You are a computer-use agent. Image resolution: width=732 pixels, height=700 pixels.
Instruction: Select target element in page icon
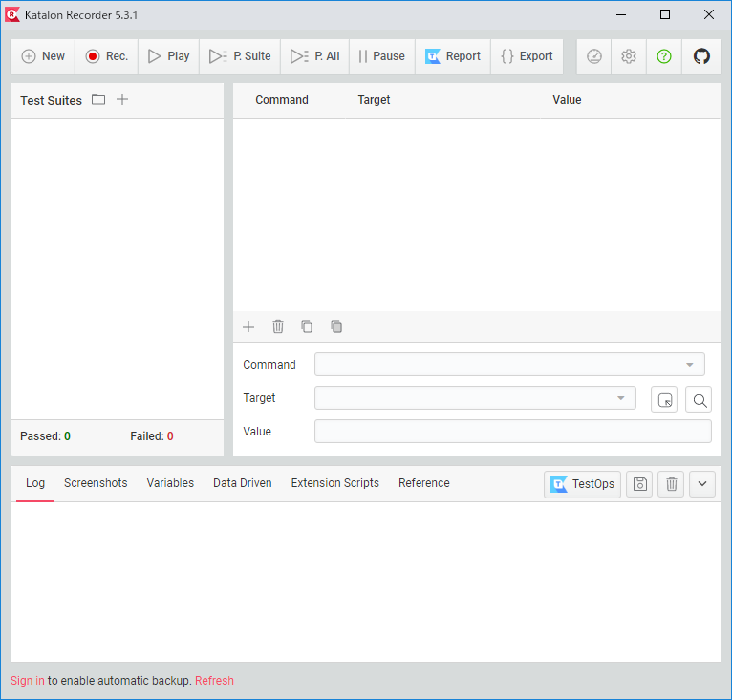coord(664,400)
